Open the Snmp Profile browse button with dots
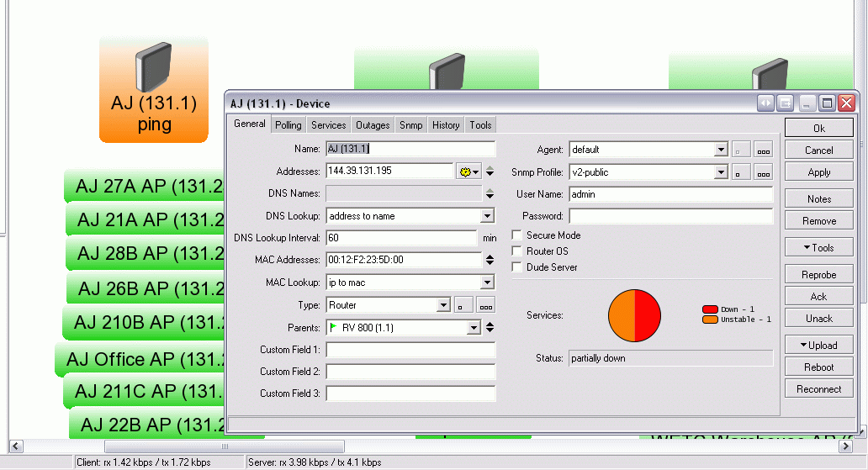Viewport: 868px width, 470px height. point(764,172)
